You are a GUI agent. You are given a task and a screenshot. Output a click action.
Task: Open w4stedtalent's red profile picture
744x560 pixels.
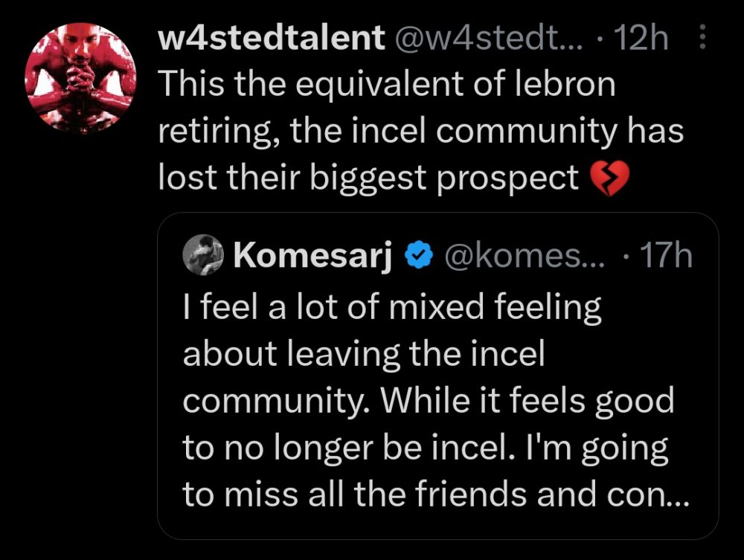(81, 78)
